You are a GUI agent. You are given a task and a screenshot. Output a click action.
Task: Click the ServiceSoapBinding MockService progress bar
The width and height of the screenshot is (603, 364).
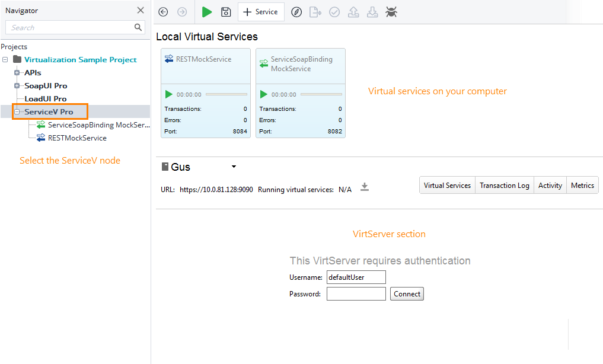coord(321,94)
